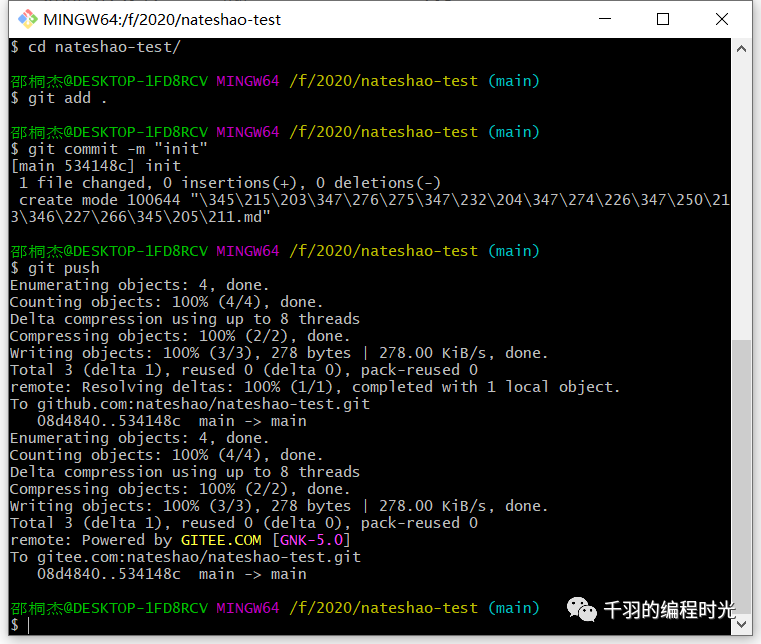Click the vertical scrollbar thumb
The image size is (761, 644).
pos(741,477)
